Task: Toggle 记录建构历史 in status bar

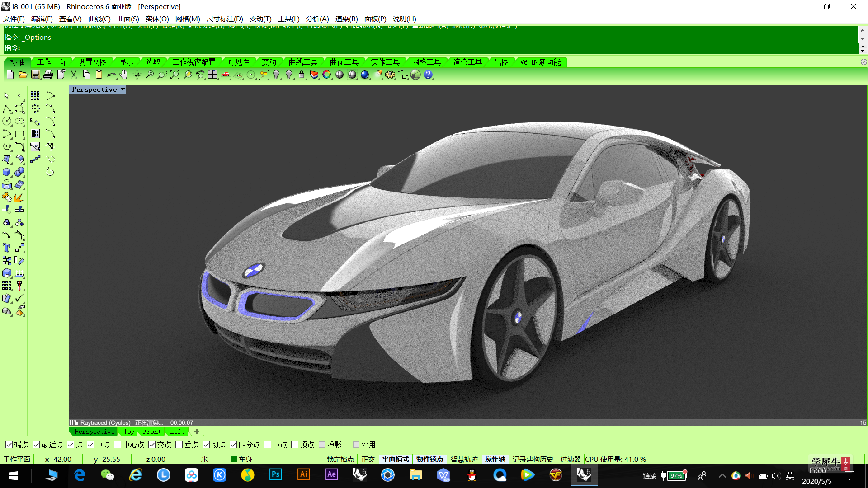Action: coord(533,459)
